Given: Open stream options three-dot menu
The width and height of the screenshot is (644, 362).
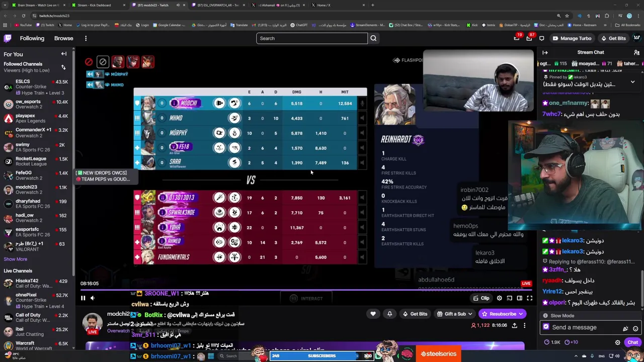Looking at the screenshot, I should pos(524,325).
